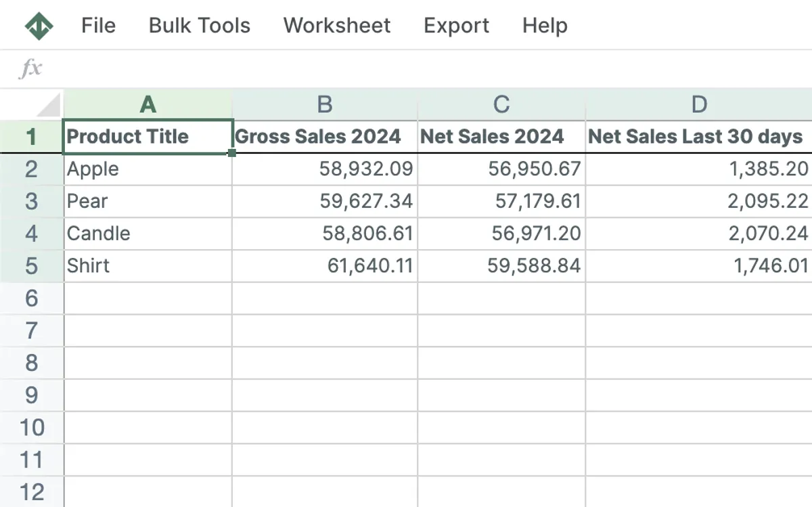Select column A header
The height and width of the screenshot is (507, 812).
coord(146,104)
